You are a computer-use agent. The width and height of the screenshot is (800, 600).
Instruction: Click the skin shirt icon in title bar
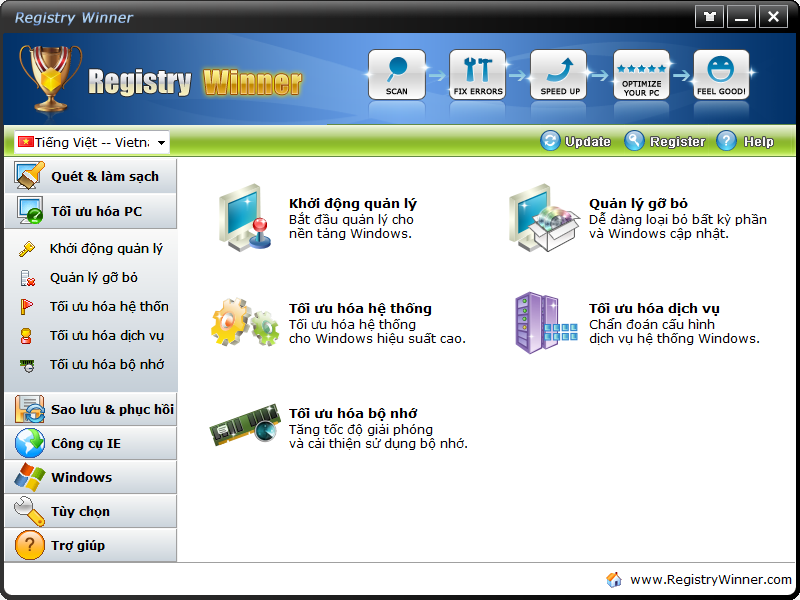tap(709, 17)
